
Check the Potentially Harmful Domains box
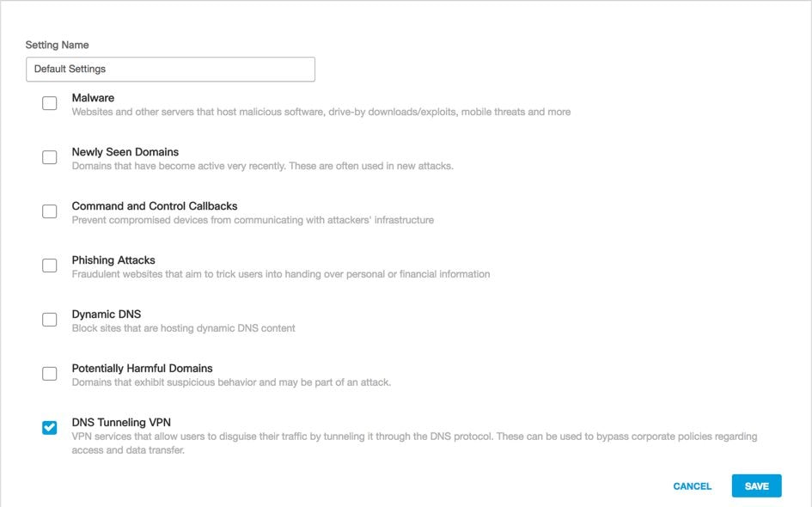coord(50,374)
